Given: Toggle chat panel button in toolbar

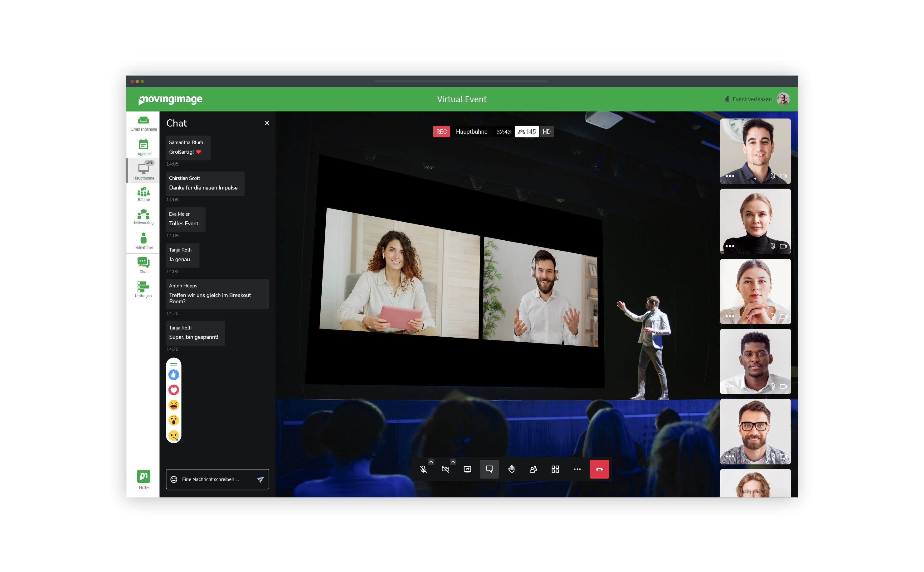Looking at the screenshot, I should (489, 469).
